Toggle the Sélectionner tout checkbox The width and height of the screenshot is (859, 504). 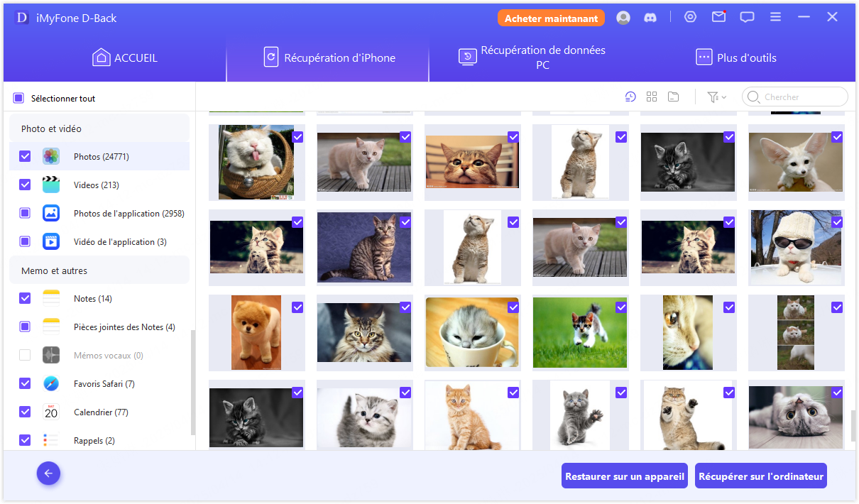[19, 98]
